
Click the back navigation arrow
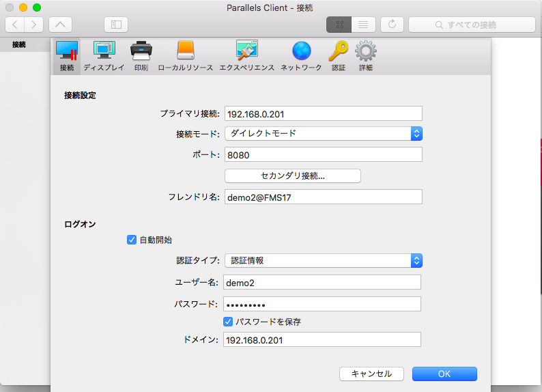tap(15, 25)
